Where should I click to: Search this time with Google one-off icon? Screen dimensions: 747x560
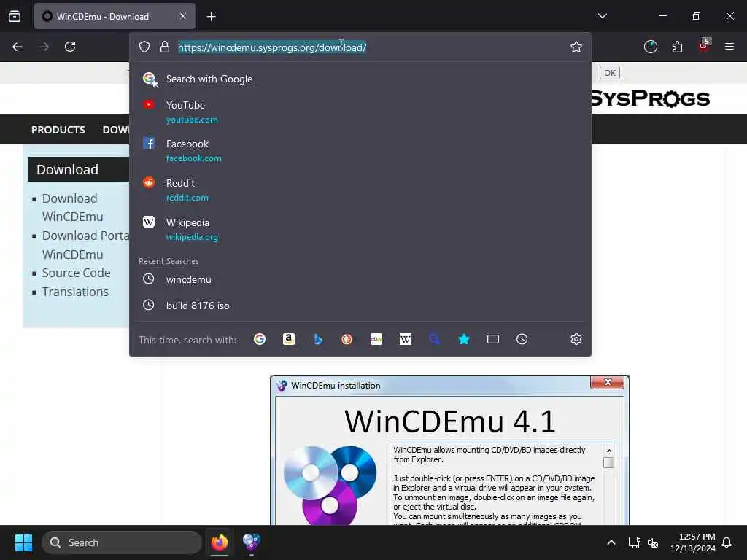point(260,339)
